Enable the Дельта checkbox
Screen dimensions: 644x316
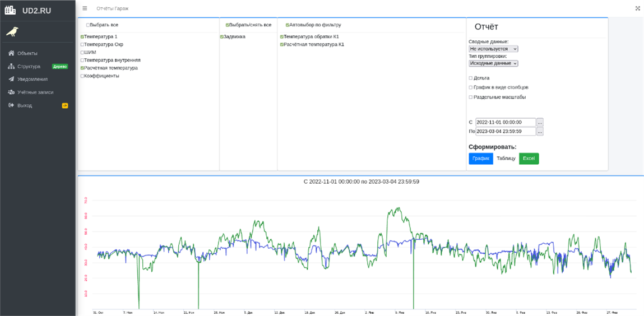(x=471, y=77)
